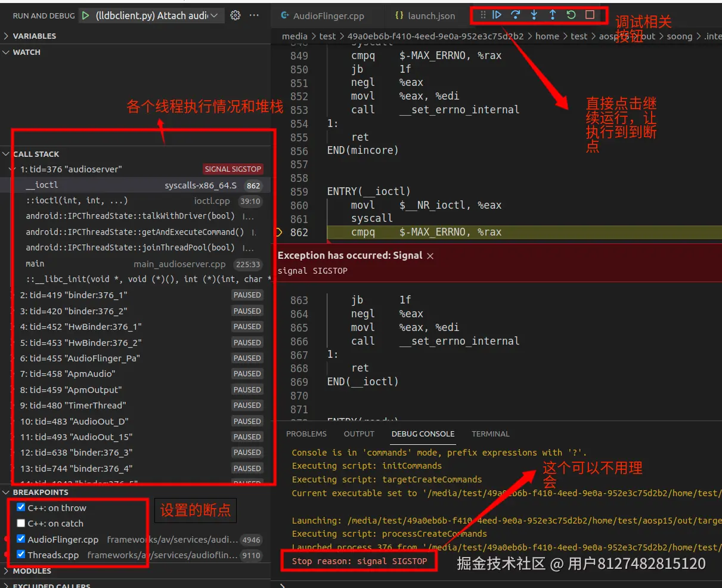This screenshot has width=722, height=588.
Task: Switch to the AudioFlinger.cpp editor tab
Action: pos(323,16)
